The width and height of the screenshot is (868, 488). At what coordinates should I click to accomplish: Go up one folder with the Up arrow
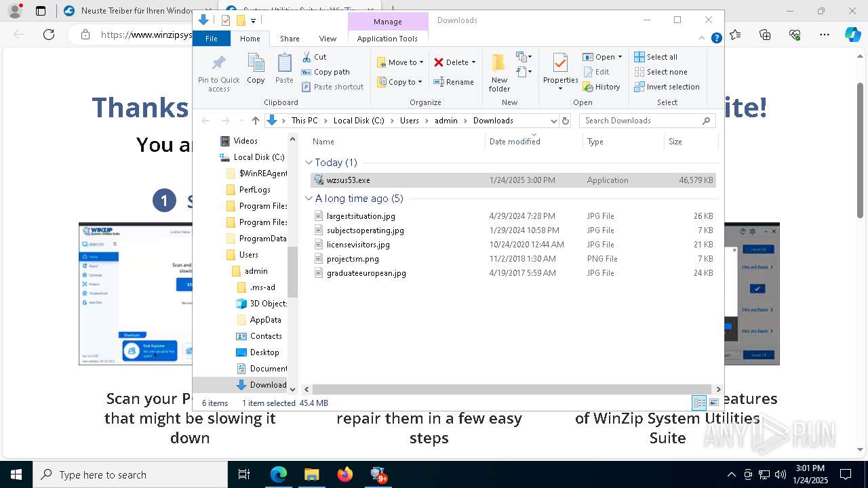coord(255,121)
